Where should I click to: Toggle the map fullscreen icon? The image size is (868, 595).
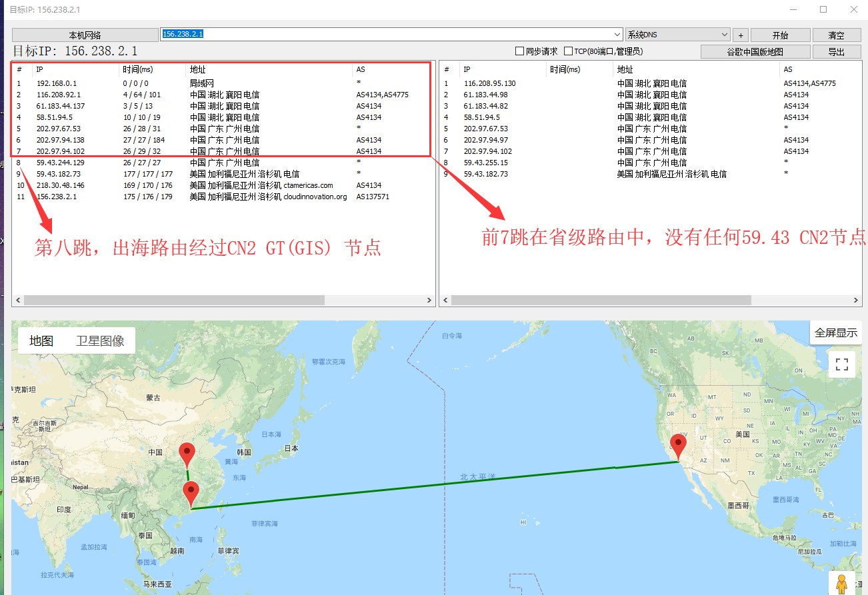click(x=842, y=364)
